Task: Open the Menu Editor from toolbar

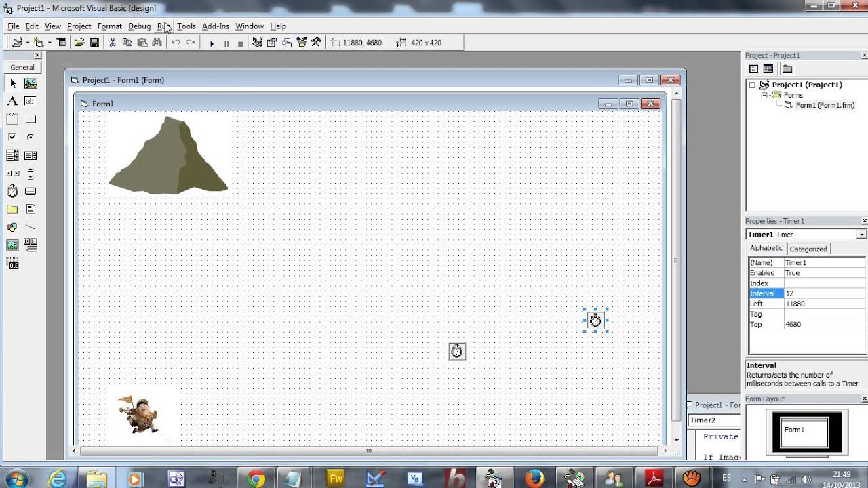Action: click(x=61, y=43)
